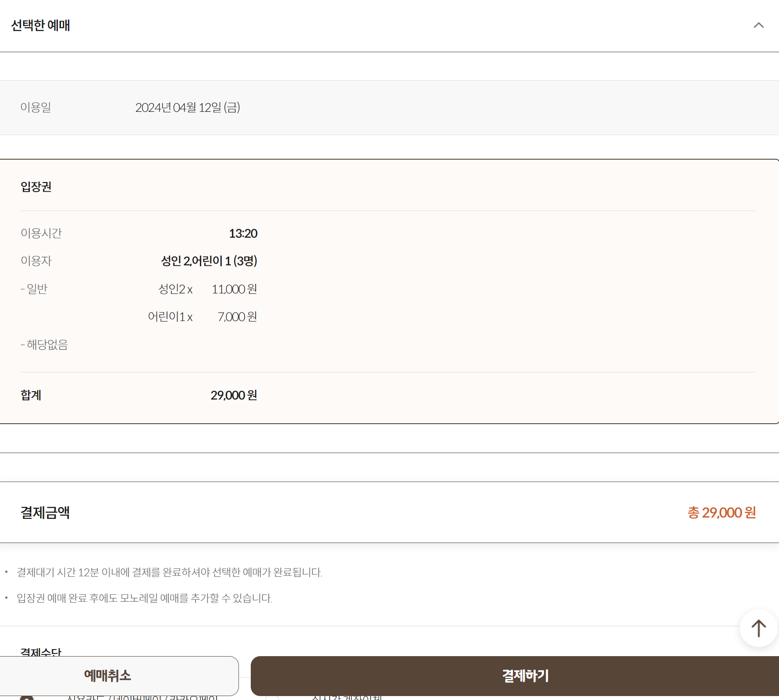
Task: Click the 7,000 원 child price
Action: coord(237,317)
